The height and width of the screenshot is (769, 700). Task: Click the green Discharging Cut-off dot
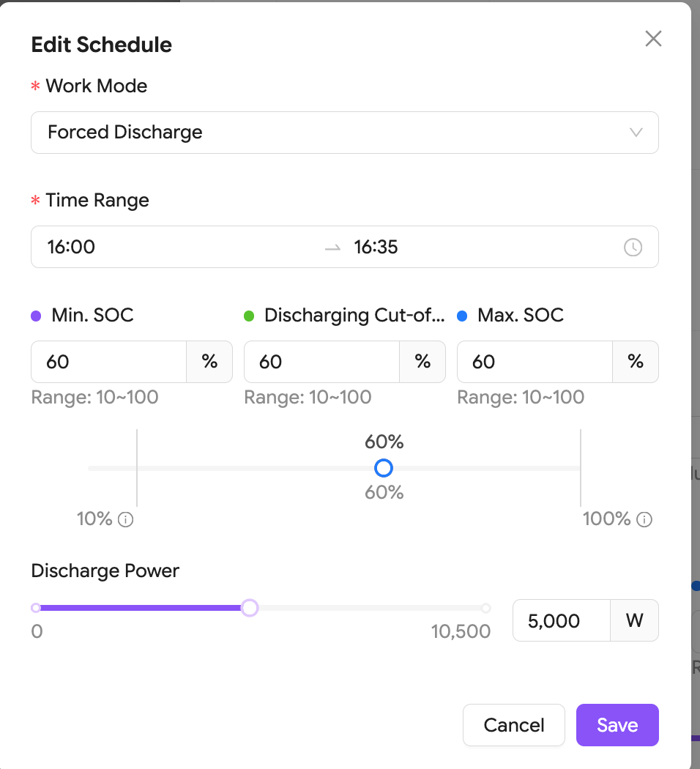(249, 316)
